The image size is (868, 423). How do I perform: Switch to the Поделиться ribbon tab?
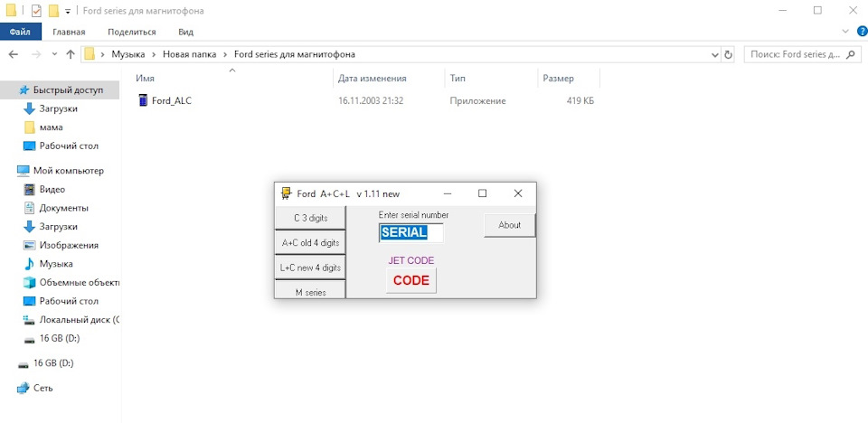pyautogui.click(x=132, y=32)
